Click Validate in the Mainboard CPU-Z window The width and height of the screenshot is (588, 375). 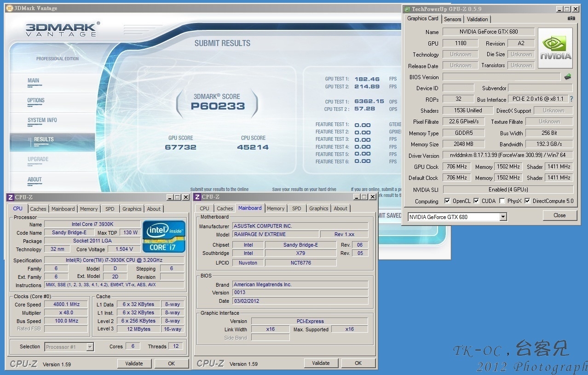pyautogui.click(x=321, y=363)
